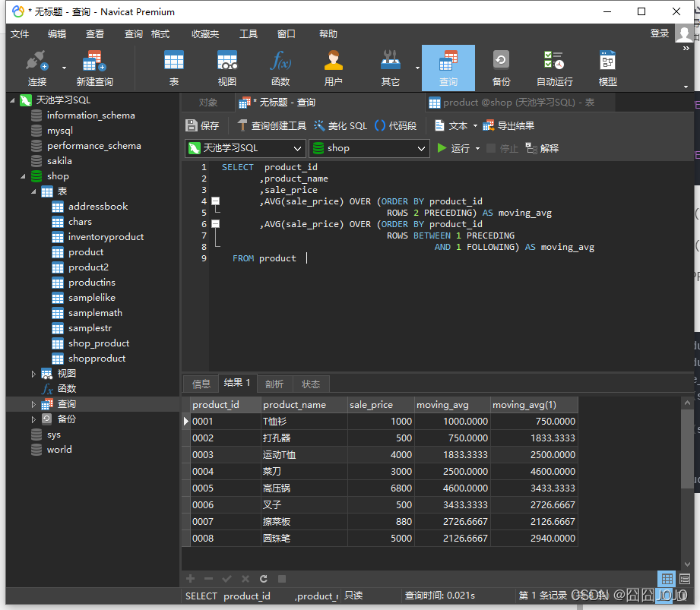700x610 pixels.
Task: Open the Automation (自动运行) toolbar icon
Action: pyautogui.click(x=554, y=68)
